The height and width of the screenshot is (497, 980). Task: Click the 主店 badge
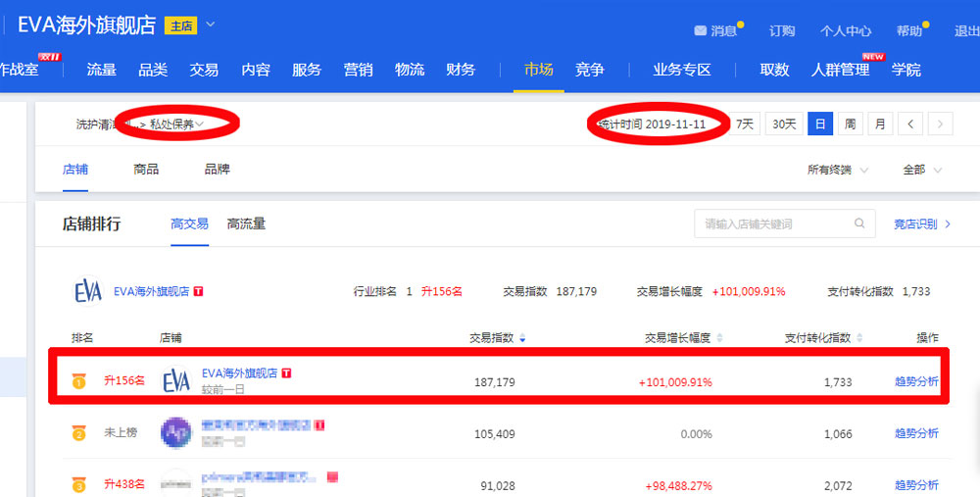[181, 25]
